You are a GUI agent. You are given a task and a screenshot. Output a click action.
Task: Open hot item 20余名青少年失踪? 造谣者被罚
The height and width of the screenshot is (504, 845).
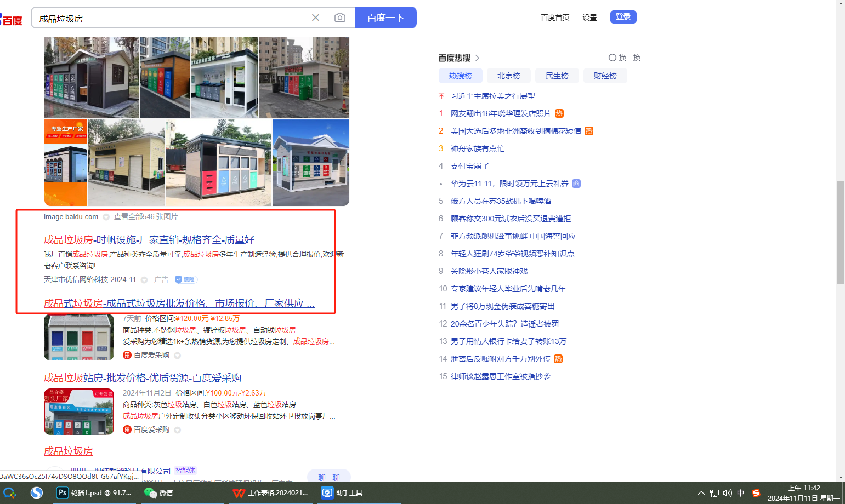[x=504, y=324]
